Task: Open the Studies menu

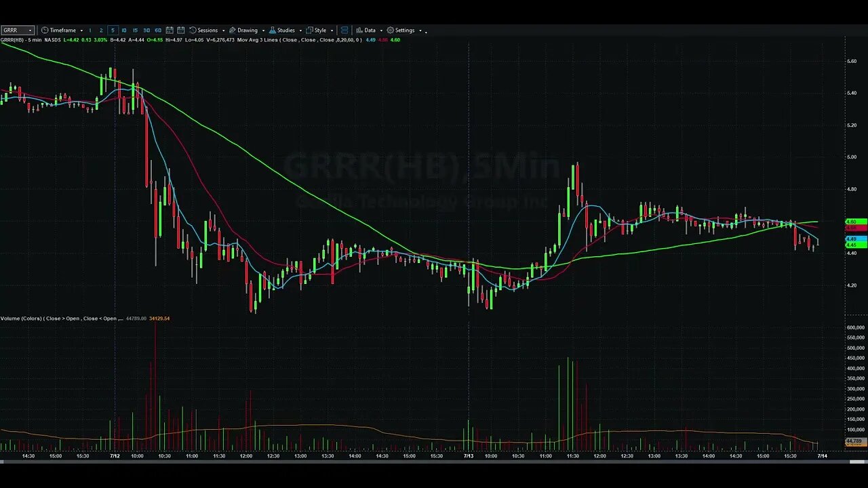Action: click(x=285, y=30)
